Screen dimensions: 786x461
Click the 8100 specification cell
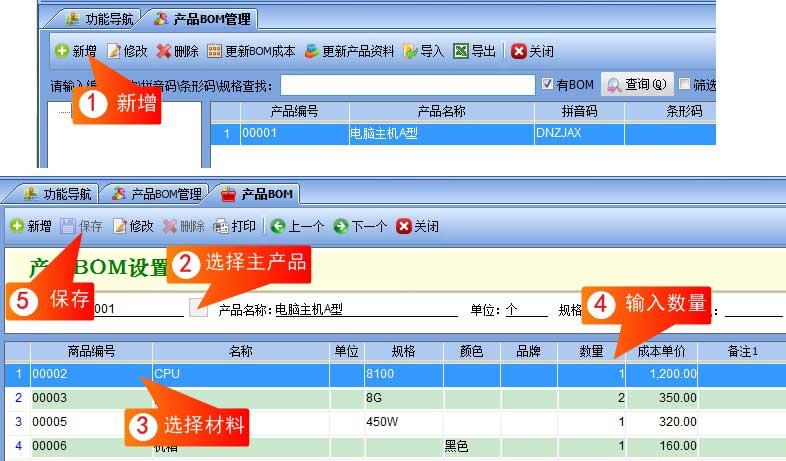tap(404, 374)
